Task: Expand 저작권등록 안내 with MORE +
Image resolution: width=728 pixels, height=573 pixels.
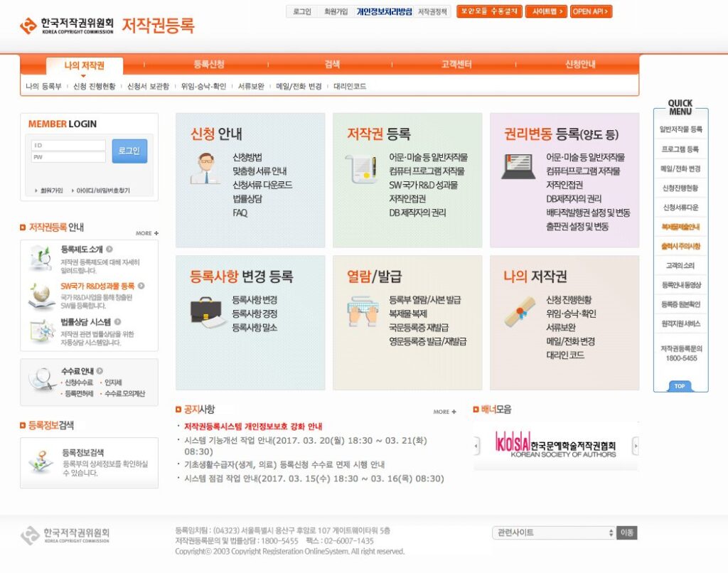Action: click(x=147, y=233)
